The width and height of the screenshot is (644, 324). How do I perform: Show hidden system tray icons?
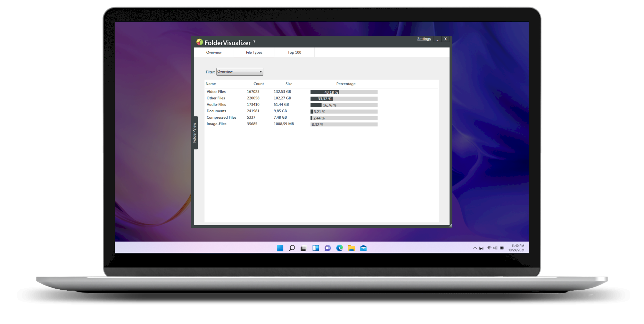pos(475,248)
